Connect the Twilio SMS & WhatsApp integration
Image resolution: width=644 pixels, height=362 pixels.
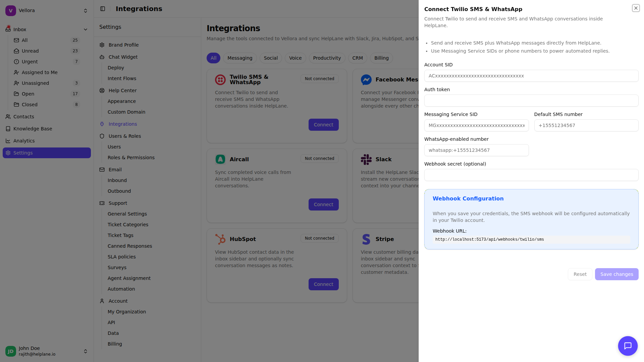(323, 125)
